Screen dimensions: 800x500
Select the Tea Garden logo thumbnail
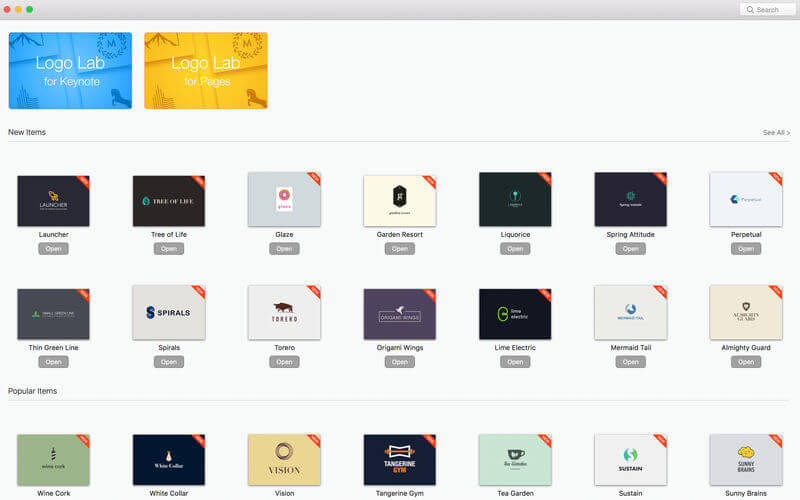[x=515, y=460]
